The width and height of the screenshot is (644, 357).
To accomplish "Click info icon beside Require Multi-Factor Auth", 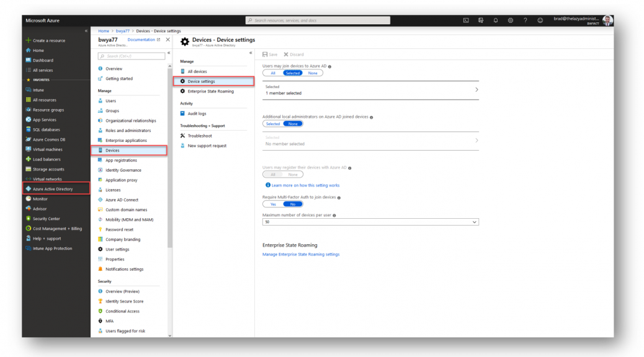I will click(339, 198).
